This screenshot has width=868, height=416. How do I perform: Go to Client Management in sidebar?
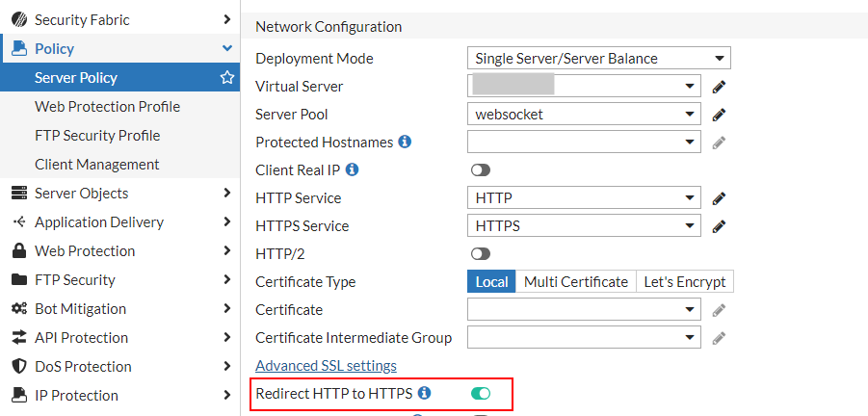point(96,164)
